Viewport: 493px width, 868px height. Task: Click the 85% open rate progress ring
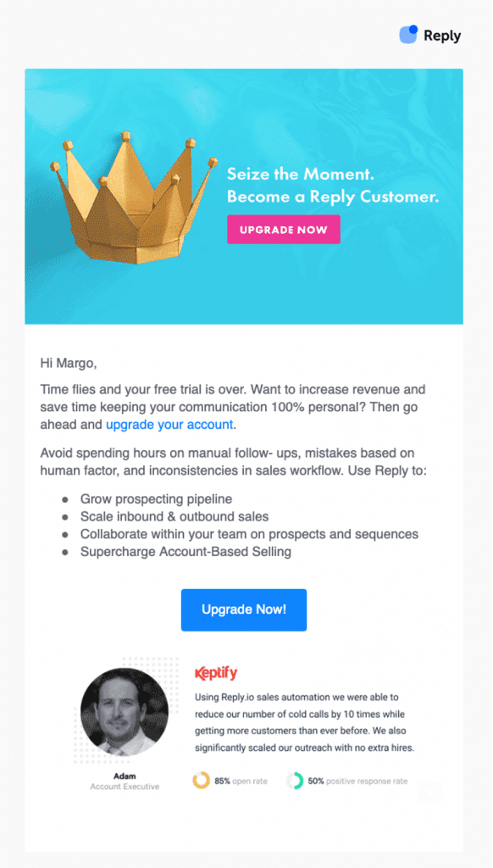coord(200,780)
